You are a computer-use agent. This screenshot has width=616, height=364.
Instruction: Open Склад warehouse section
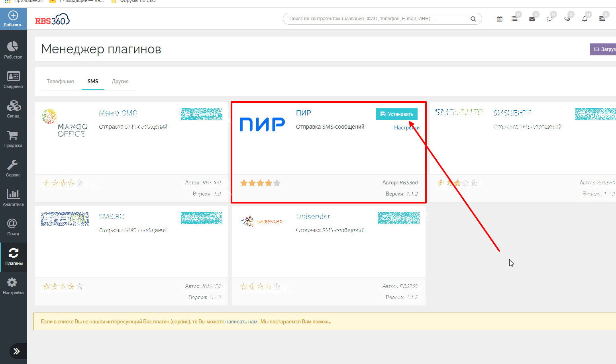(13, 109)
